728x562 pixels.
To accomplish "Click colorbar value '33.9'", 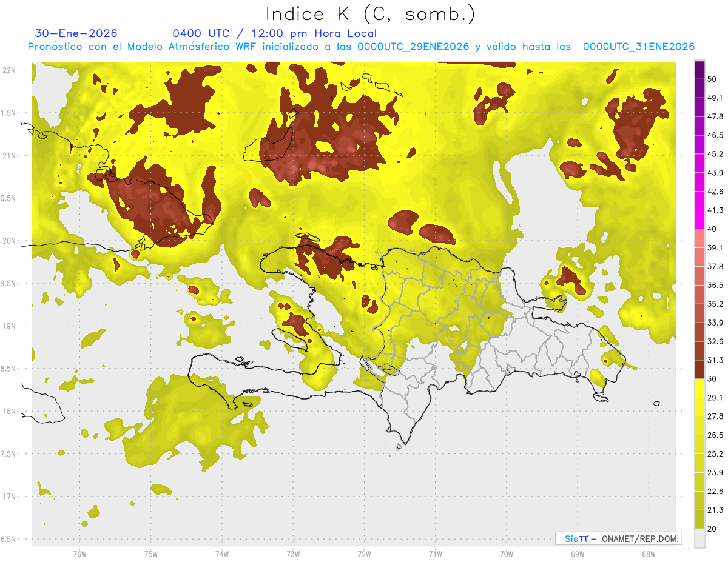I will [715, 323].
